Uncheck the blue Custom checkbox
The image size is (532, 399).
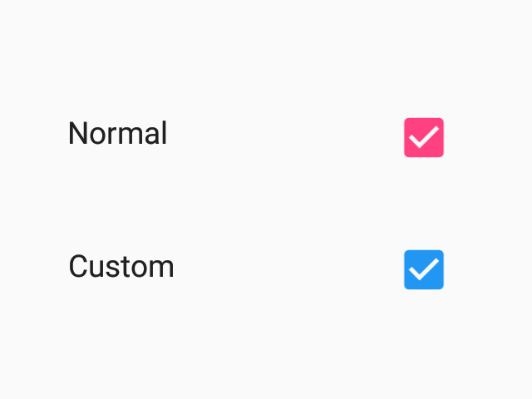point(424,269)
